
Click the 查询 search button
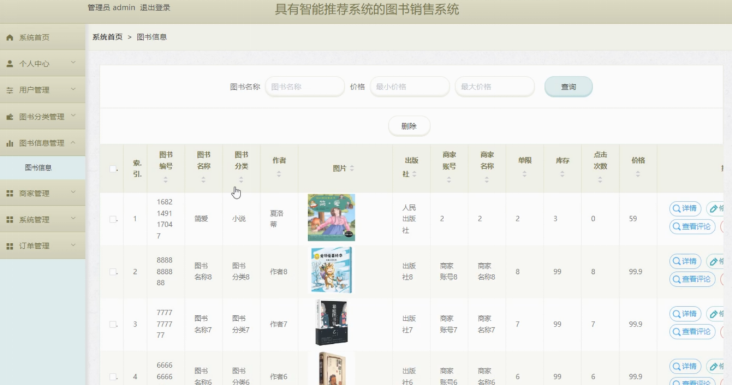568,87
